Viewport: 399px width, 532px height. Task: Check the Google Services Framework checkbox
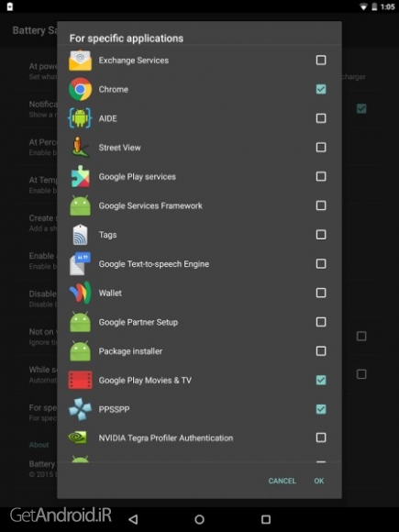tap(321, 205)
